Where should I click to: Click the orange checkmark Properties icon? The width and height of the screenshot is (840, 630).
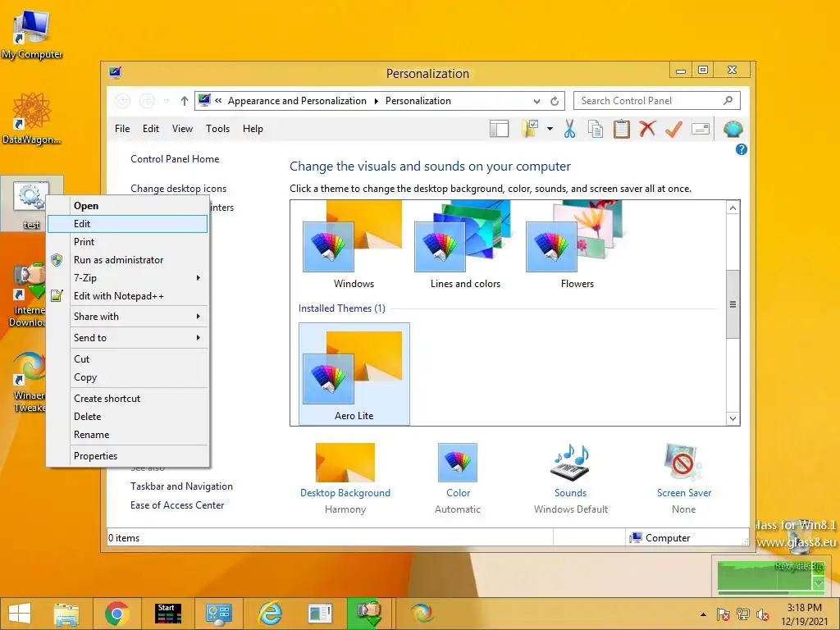point(674,129)
